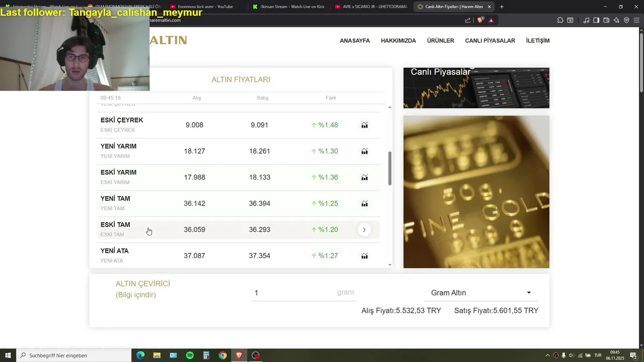The width and height of the screenshot is (644, 362).
Task: Click the tab search window icon
Action: 570,20
